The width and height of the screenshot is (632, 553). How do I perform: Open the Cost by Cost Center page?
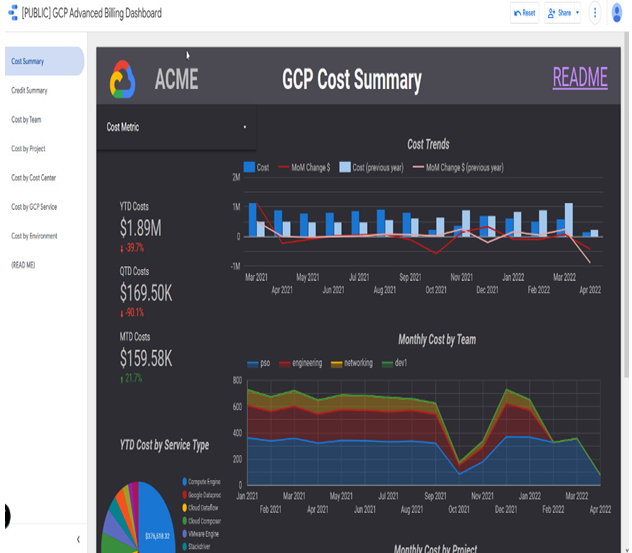pyautogui.click(x=33, y=177)
